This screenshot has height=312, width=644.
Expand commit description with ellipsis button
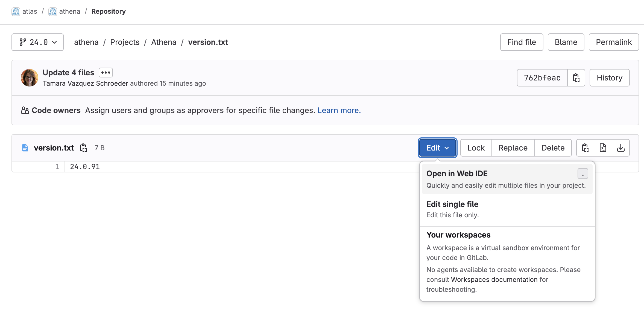point(106,73)
